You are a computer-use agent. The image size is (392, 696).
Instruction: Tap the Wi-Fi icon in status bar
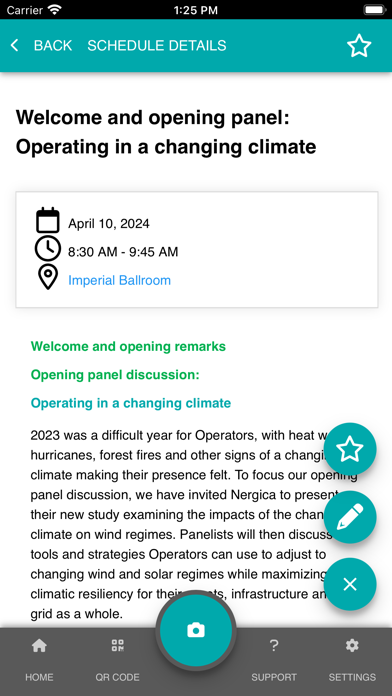[55, 10]
